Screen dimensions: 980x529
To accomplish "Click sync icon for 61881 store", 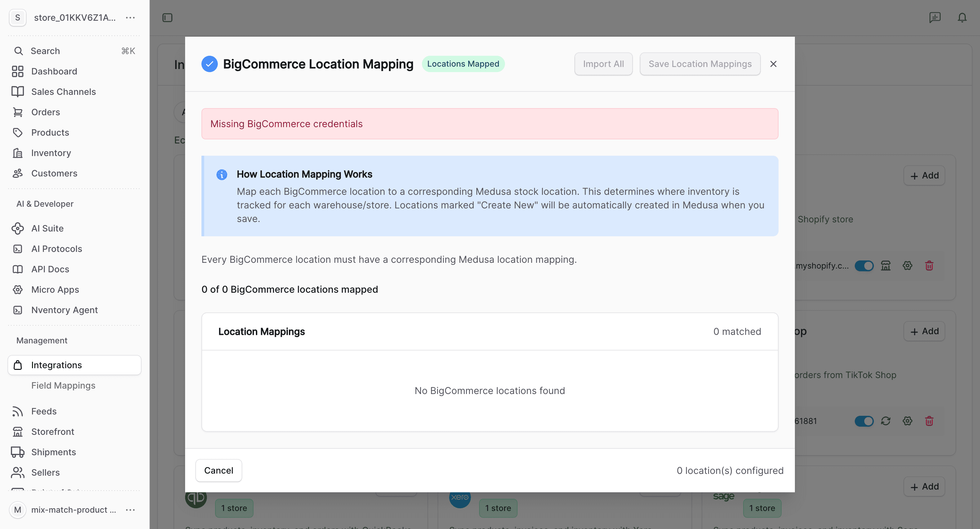I will [x=886, y=421].
